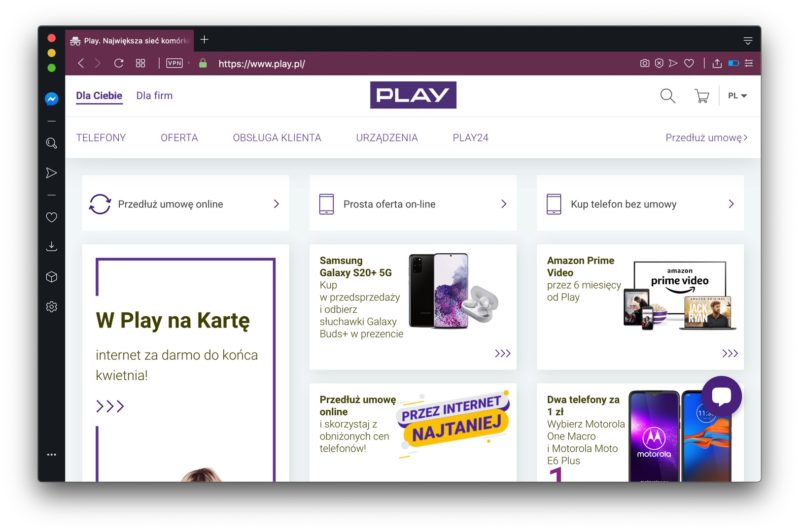This screenshot has width=799, height=532.
Task: Click chevron on Kup telefon bez umowy card
Action: (731, 204)
